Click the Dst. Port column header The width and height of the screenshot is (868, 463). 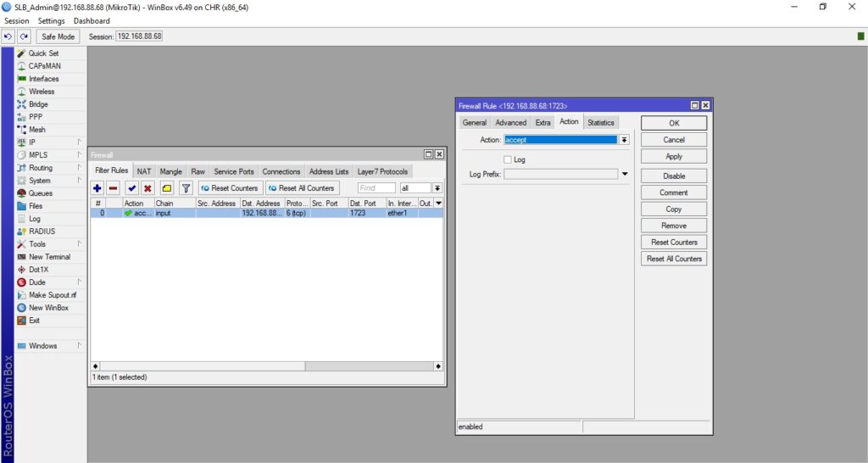pos(366,204)
